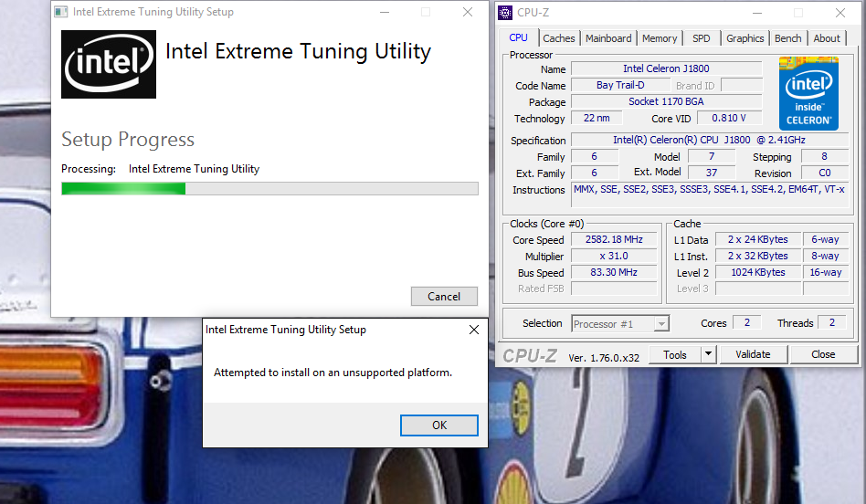866x504 pixels.
Task: Click the Intel logo in the setup window
Action: (x=108, y=65)
